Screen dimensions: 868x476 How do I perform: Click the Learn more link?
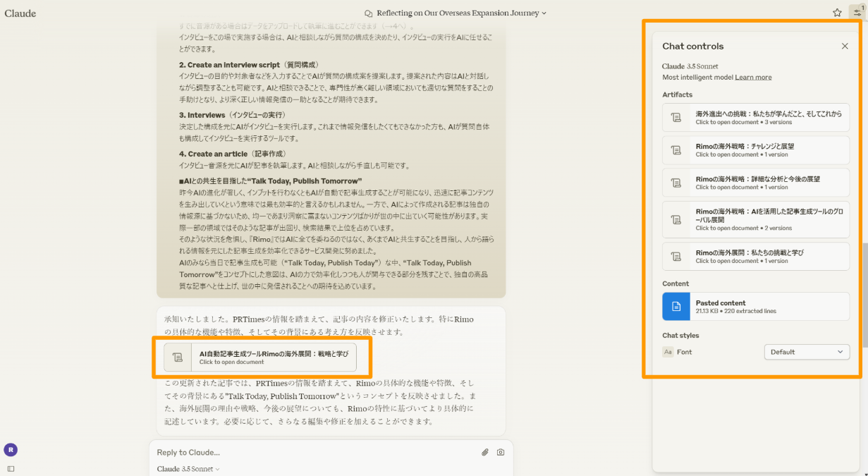point(753,77)
